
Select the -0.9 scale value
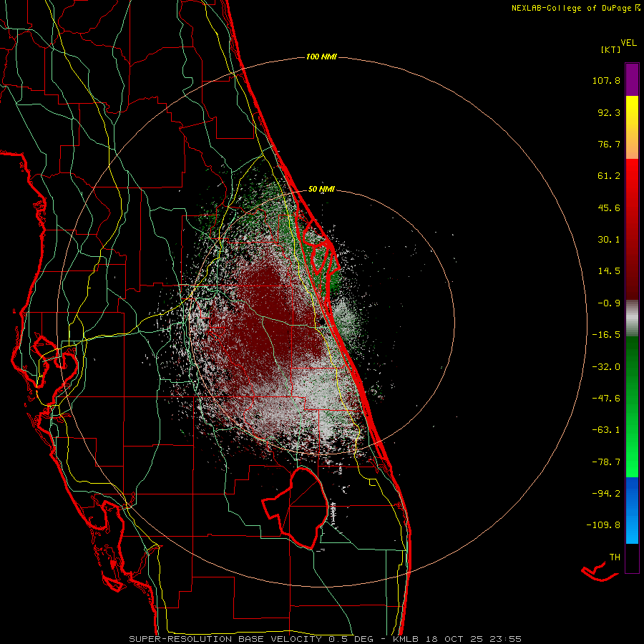pyautogui.click(x=609, y=303)
